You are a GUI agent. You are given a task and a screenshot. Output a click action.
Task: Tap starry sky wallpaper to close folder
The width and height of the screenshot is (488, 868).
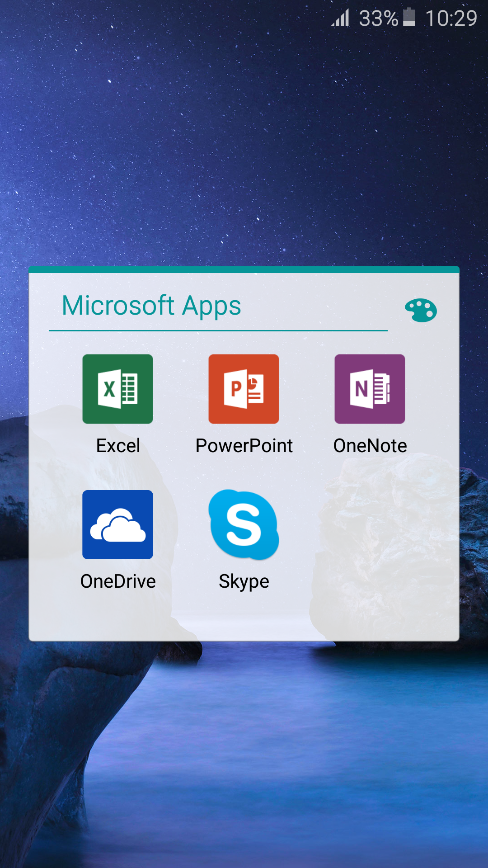pyautogui.click(x=244, y=136)
